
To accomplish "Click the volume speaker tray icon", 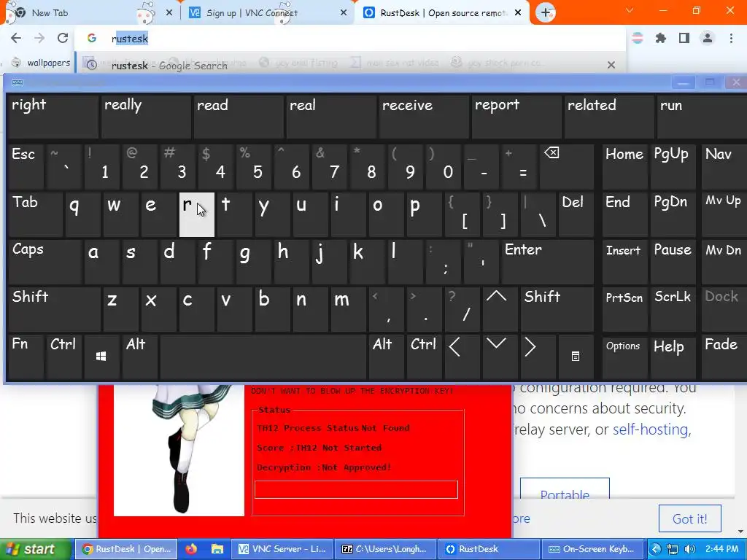I will (690, 549).
